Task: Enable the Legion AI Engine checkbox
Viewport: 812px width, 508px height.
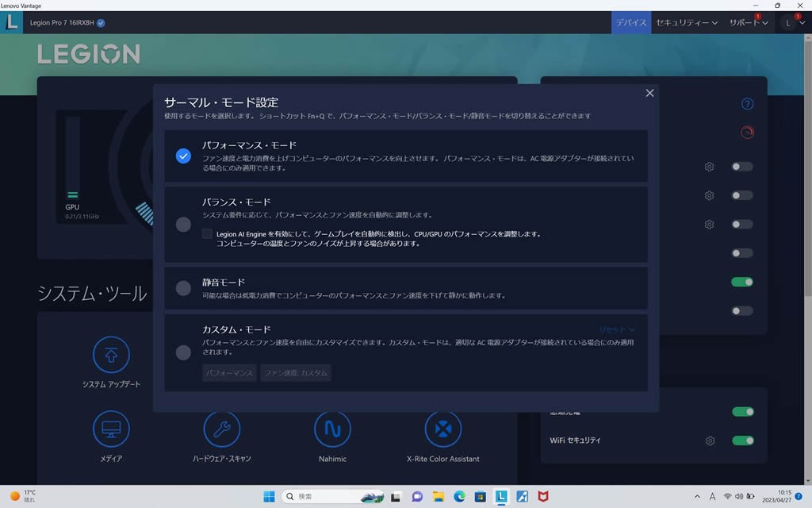Action: pos(207,234)
